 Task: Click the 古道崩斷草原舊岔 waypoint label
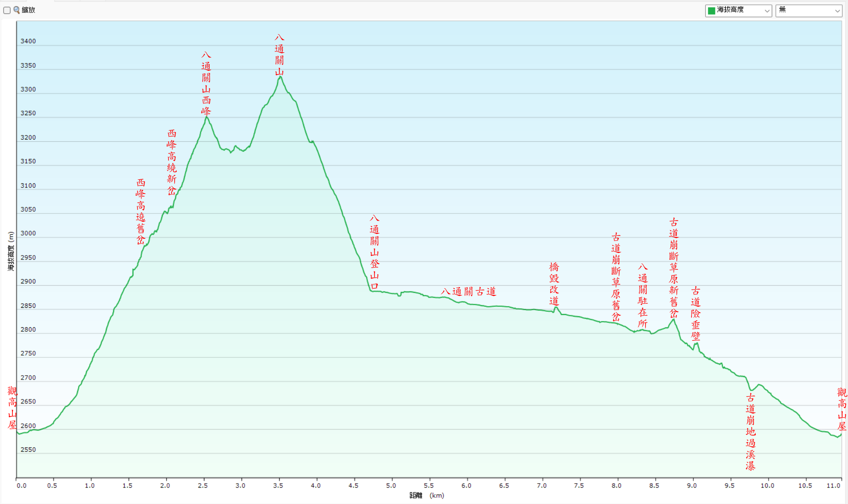(616, 277)
